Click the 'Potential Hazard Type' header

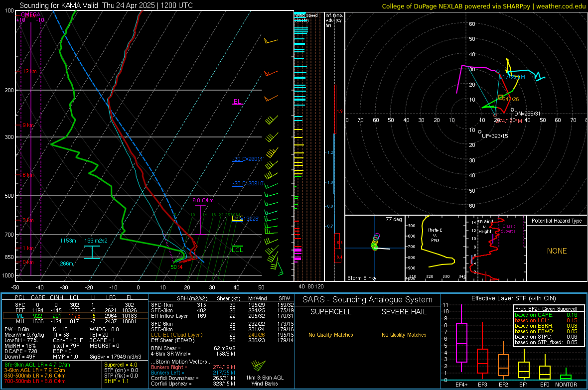pos(557,221)
